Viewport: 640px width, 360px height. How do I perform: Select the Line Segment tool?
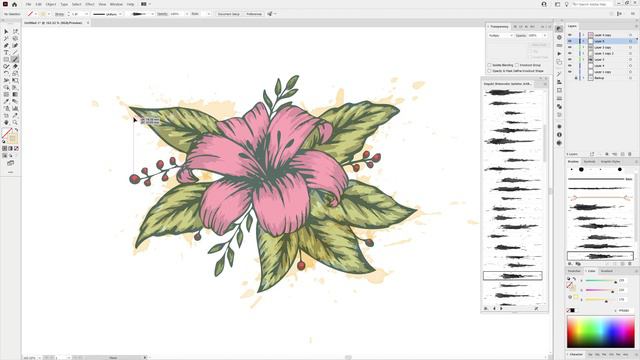[15, 53]
